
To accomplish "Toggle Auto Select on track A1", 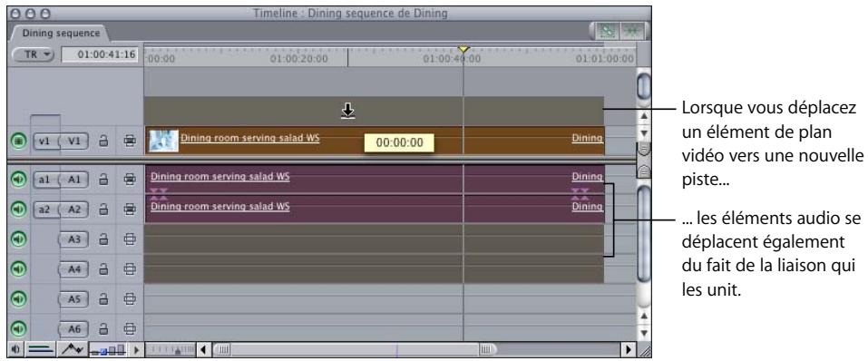I will pos(130,180).
